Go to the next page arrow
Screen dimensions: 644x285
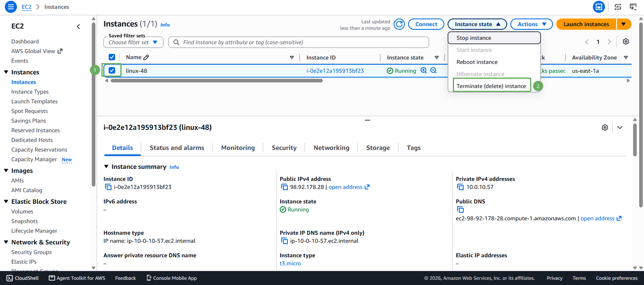click(609, 42)
